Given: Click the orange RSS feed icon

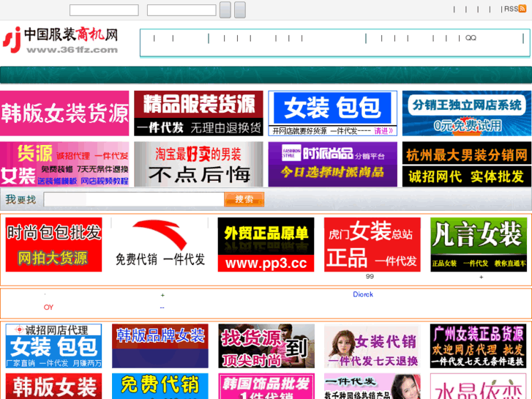Looking at the screenshot, I should click(x=522, y=9).
